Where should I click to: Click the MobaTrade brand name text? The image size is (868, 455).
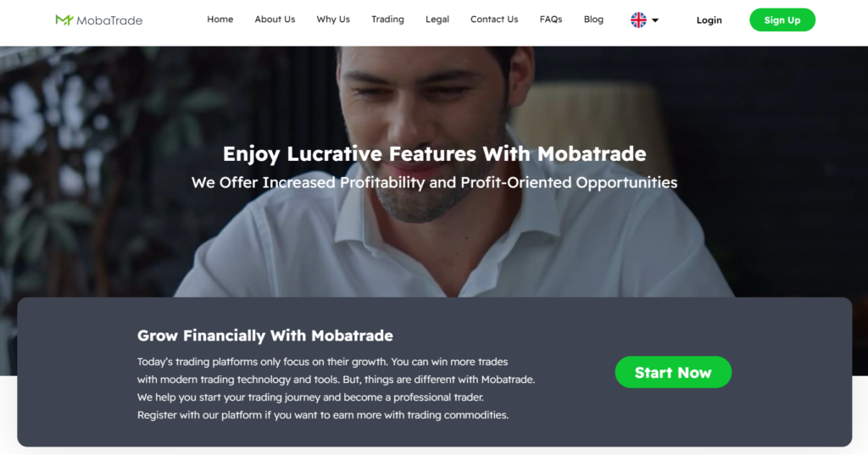pyautogui.click(x=109, y=20)
